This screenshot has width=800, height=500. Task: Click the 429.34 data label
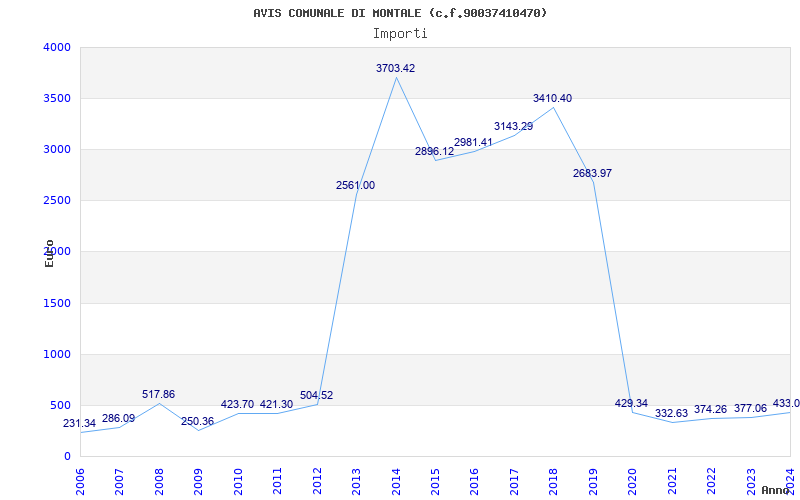coord(631,404)
